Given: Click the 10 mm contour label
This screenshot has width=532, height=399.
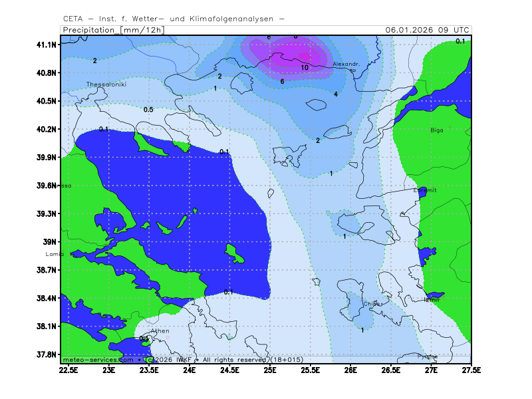Looking at the screenshot, I should click(x=305, y=67).
